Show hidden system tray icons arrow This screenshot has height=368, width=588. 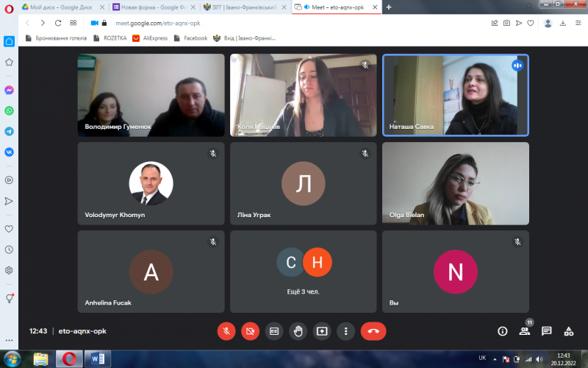coord(495,359)
